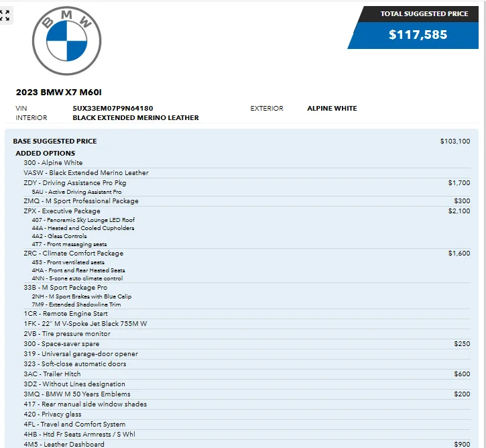Select the 2023 BMW X7 M60I title
The width and height of the screenshot is (486, 448).
[58, 93]
